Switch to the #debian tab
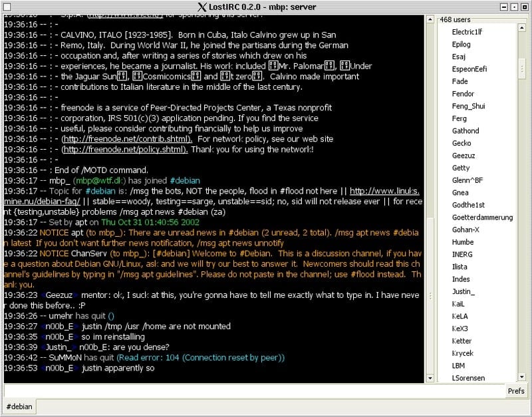The image size is (532, 417). pos(18,406)
